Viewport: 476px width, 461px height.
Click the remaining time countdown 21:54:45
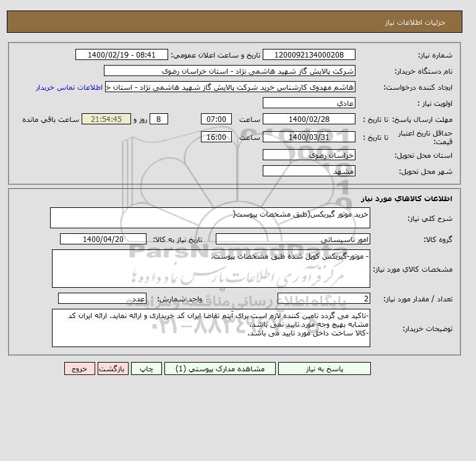[106, 119]
